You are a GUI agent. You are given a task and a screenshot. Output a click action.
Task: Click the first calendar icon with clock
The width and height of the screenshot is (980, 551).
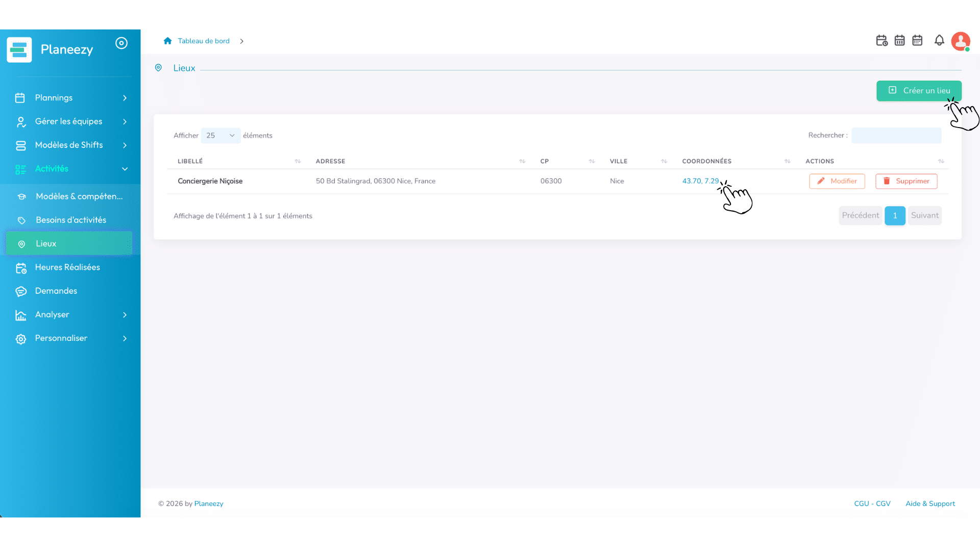[881, 40]
